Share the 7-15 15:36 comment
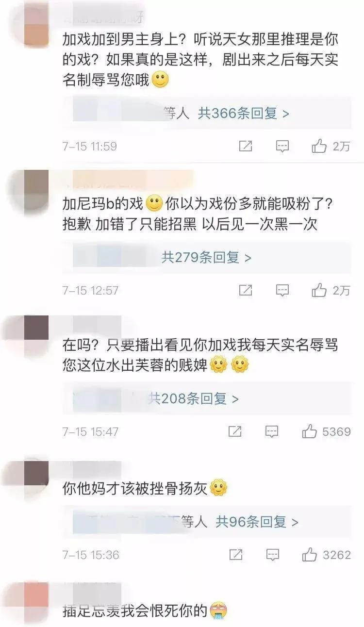 coord(235,554)
